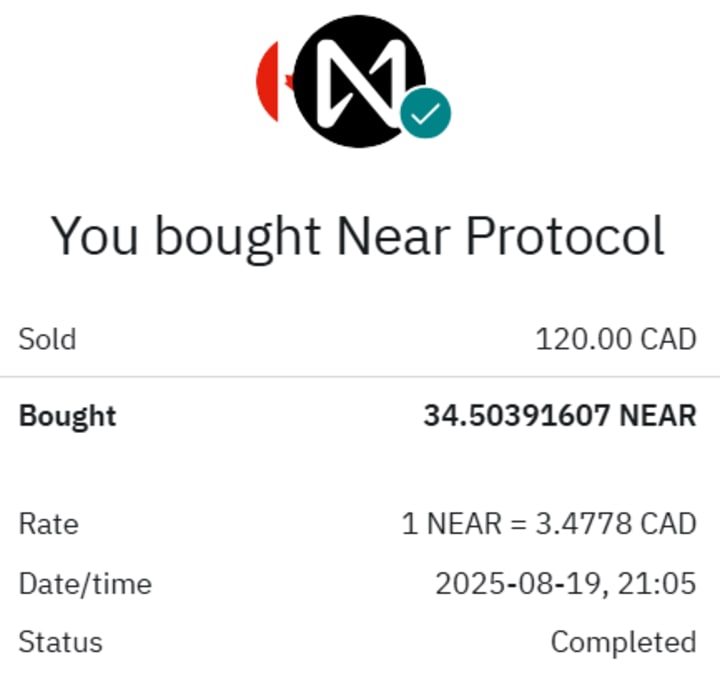Click the 'Date/time' label
720x692 pixels.
[85, 582]
